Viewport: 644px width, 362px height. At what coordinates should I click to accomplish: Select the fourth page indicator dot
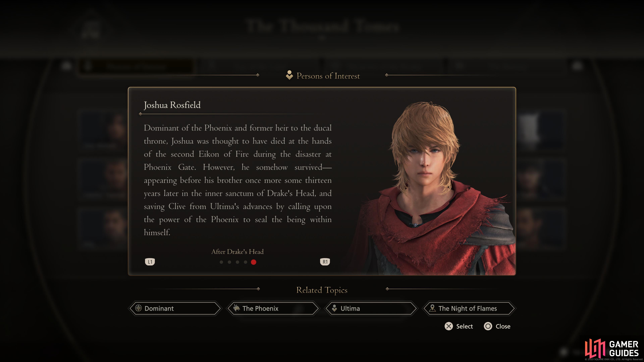[246, 262]
